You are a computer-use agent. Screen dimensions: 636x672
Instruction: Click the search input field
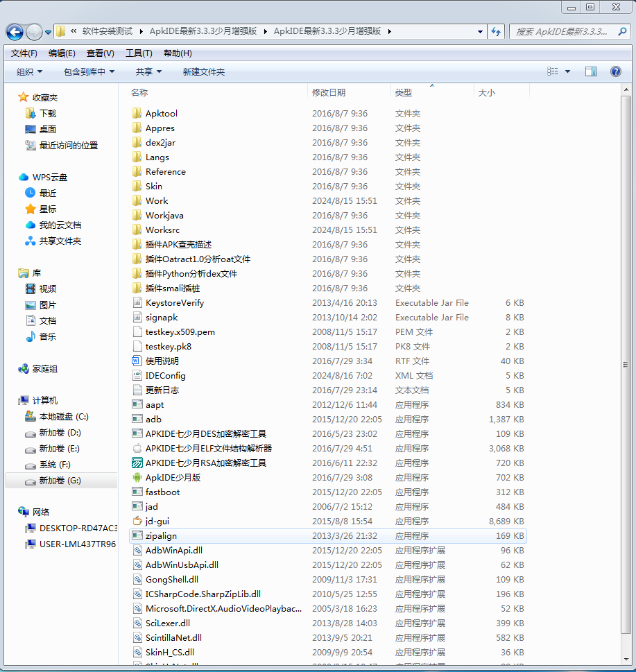point(562,31)
